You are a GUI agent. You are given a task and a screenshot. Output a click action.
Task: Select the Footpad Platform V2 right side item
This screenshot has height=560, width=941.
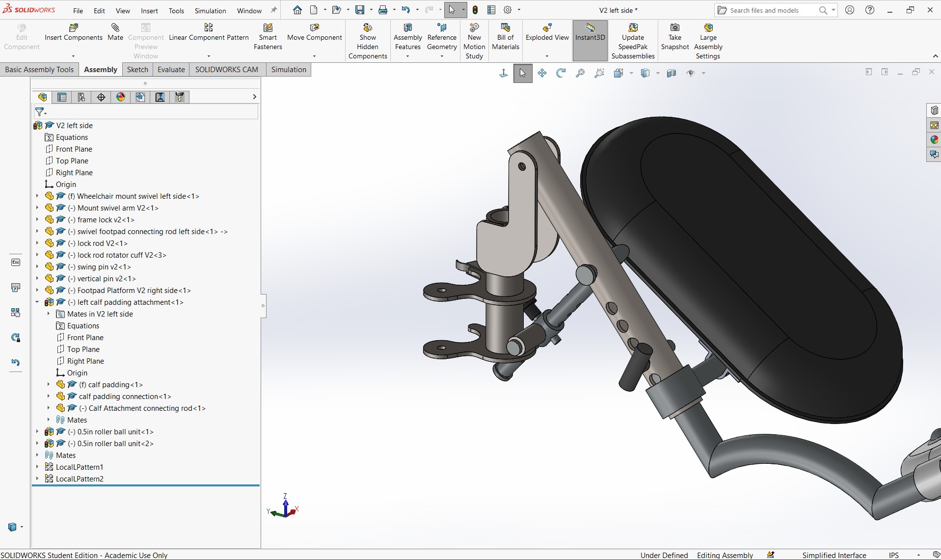pos(129,290)
